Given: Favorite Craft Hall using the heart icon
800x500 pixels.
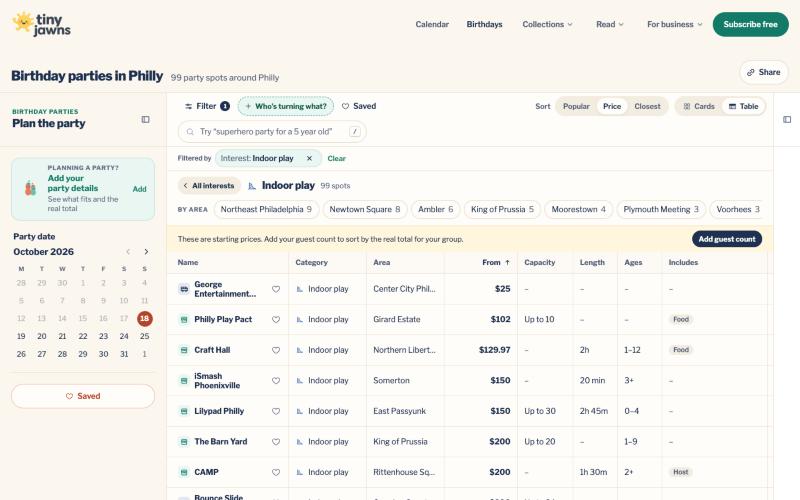Looking at the screenshot, I should tap(276, 351).
